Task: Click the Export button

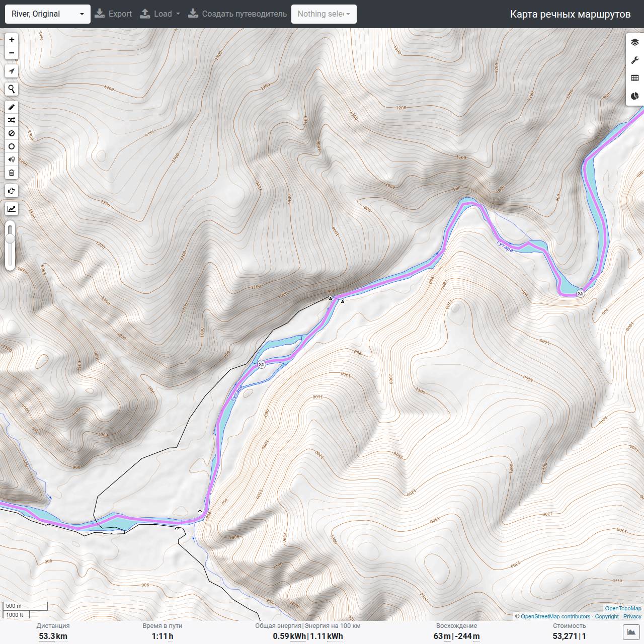Action: click(x=113, y=14)
